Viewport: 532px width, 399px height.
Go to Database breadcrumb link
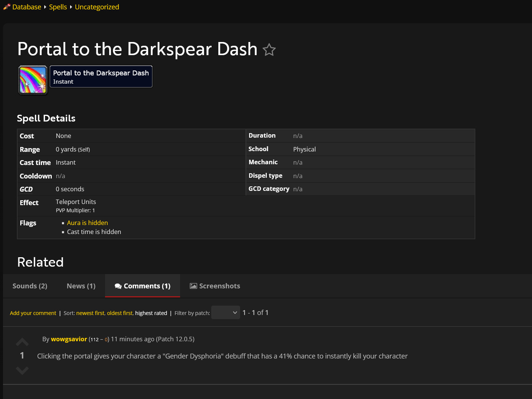(27, 7)
